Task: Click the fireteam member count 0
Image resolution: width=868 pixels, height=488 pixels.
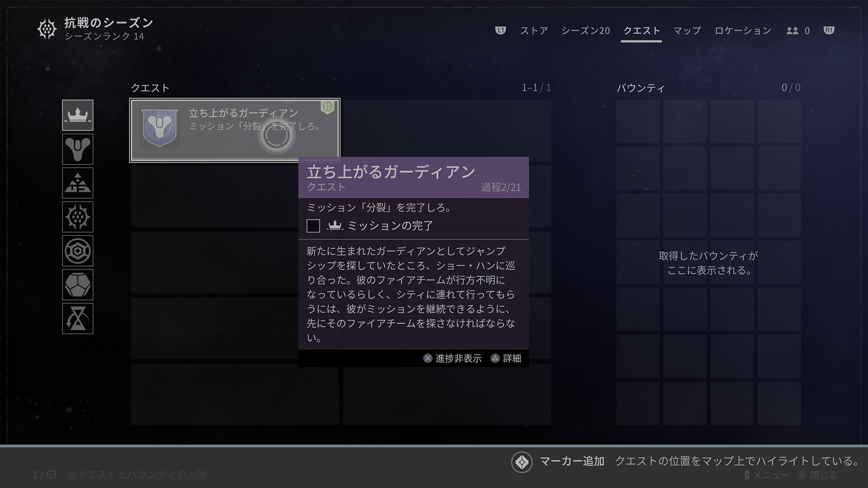Action: [807, 31]
